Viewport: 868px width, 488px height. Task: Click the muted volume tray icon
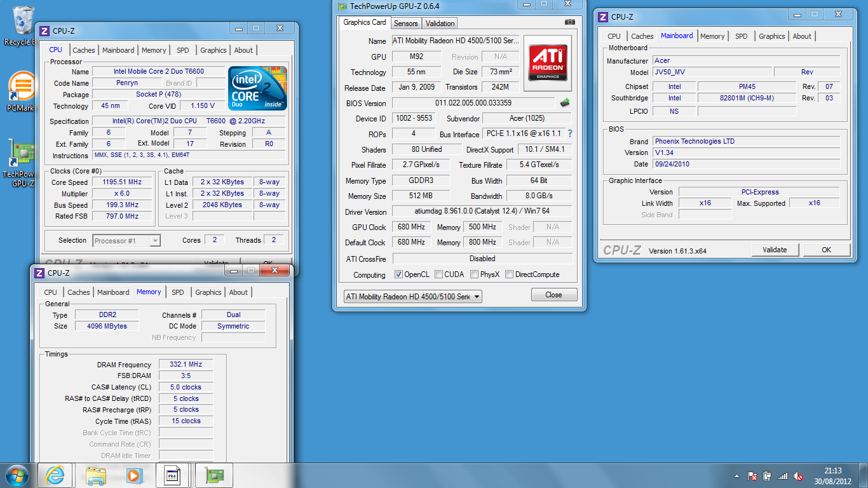click(x=799, y=476)
